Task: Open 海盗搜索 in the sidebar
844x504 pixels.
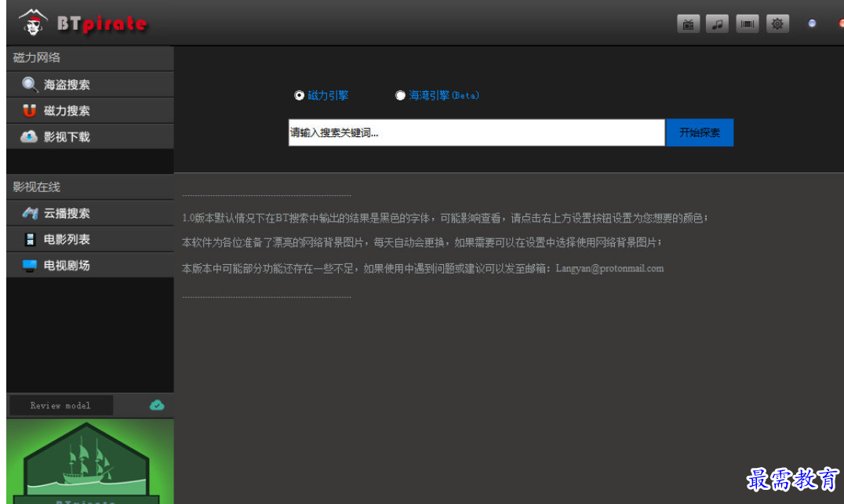Action: tap(90, 85)
